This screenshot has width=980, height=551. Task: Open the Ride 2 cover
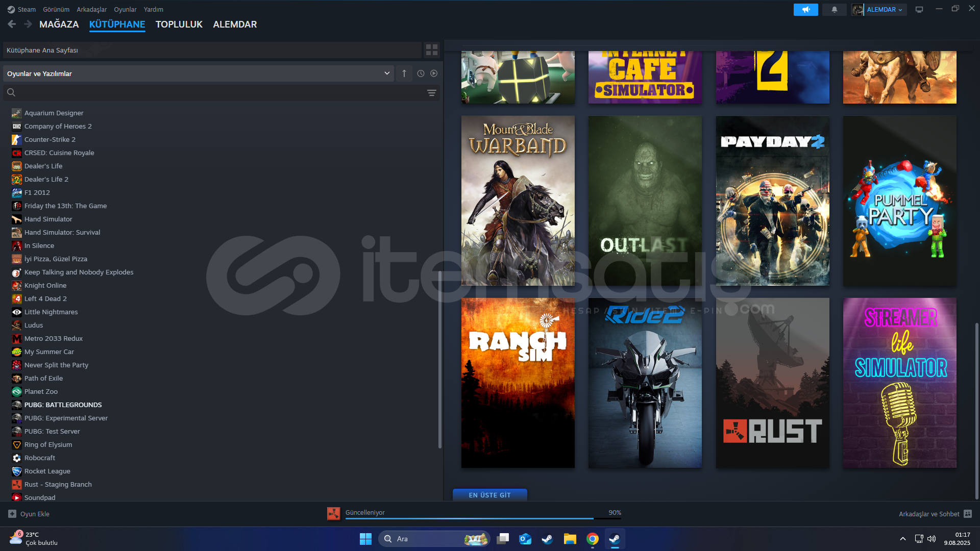tap(645, 383)
